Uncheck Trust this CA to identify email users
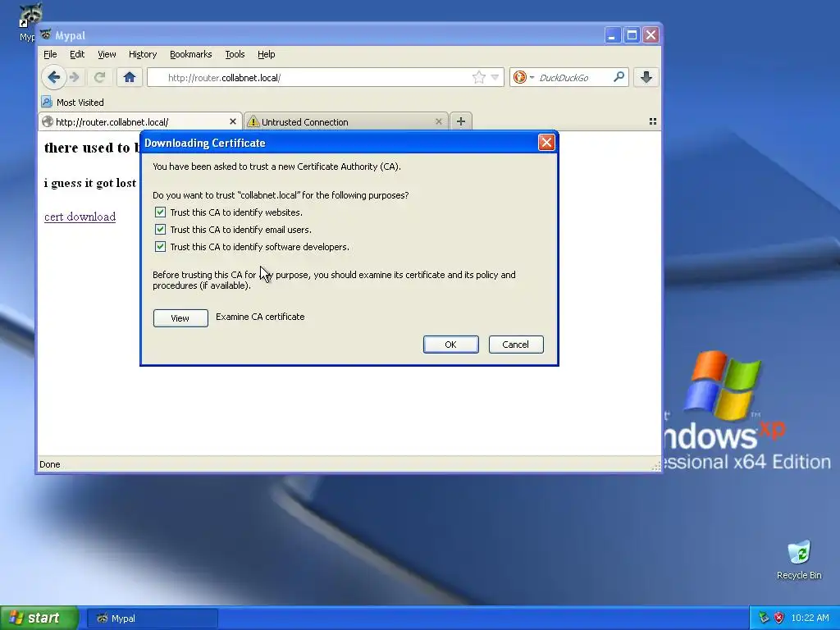The width and height of the screenshot is (840, 630). 160,230
